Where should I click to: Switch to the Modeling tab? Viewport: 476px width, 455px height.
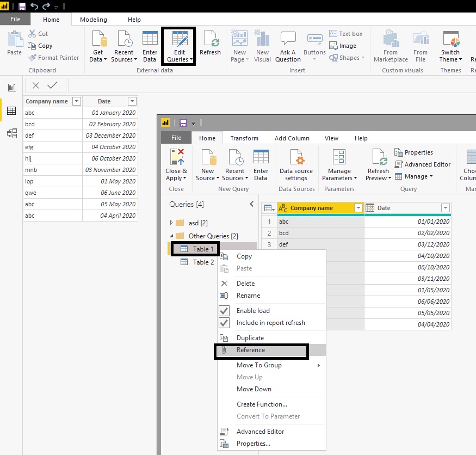94,20
